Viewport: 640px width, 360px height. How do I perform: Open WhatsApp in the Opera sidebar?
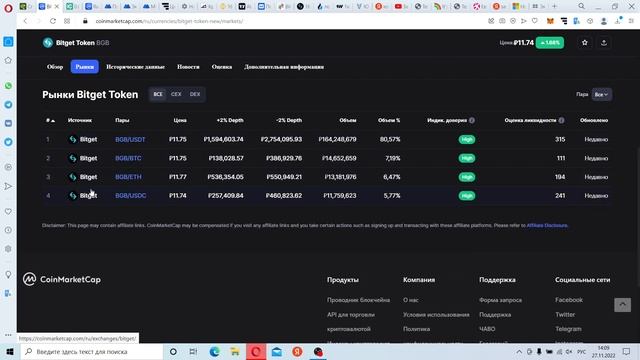tap(8, 86)
